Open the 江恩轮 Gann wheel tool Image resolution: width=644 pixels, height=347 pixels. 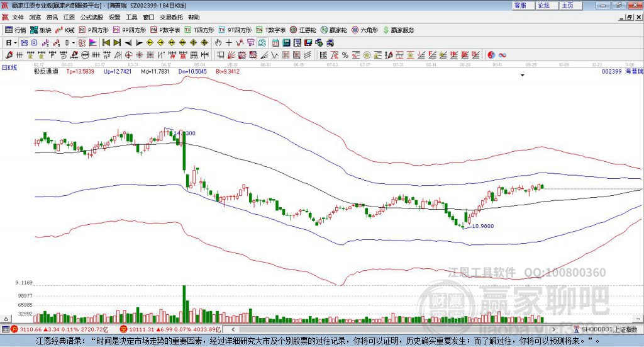(303, 30)
